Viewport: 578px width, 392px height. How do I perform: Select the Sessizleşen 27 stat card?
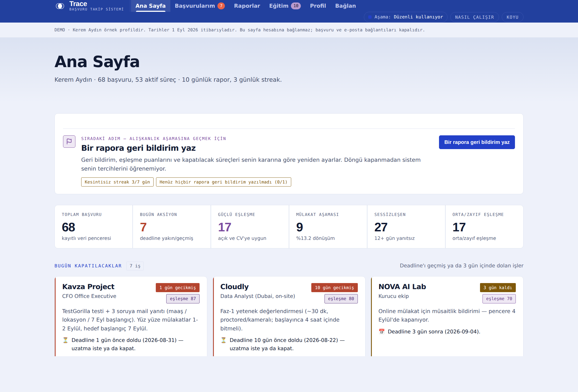tap(406, 227)
